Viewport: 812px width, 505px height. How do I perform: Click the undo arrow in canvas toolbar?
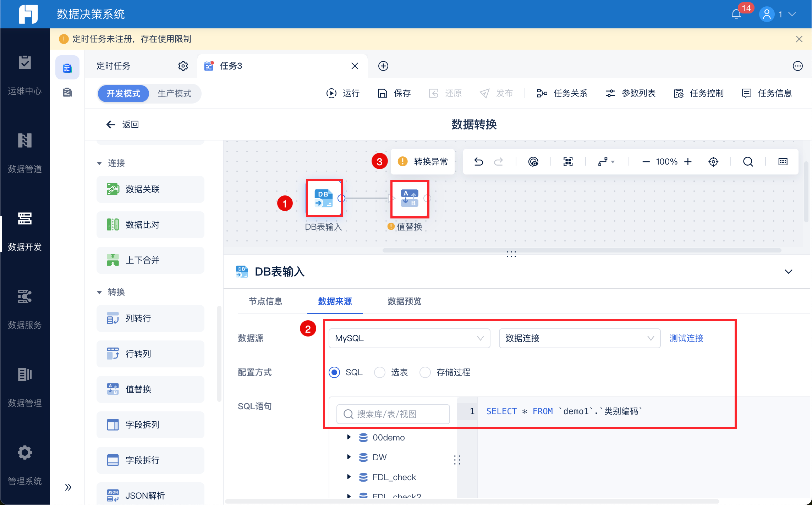478,162
